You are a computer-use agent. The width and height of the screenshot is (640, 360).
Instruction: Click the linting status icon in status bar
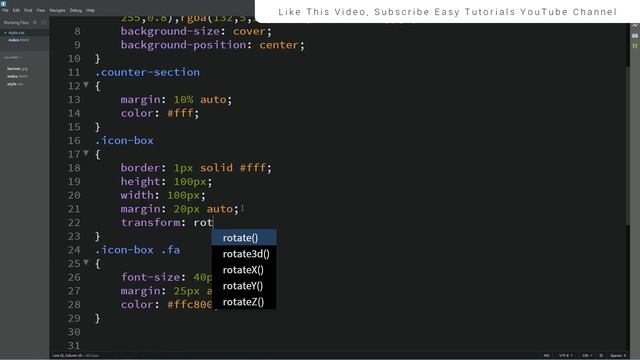601,356
